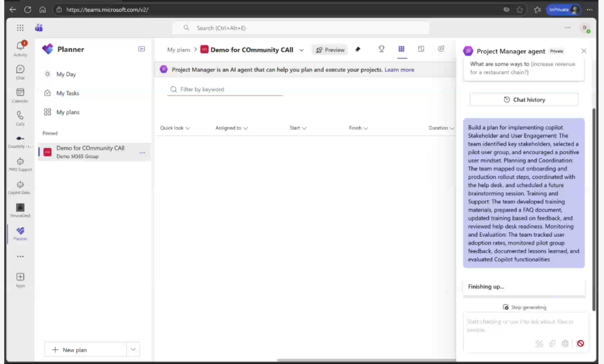Open the Calls icon in sidebar
Screen dimensions: 604x364
click(20, 117)
